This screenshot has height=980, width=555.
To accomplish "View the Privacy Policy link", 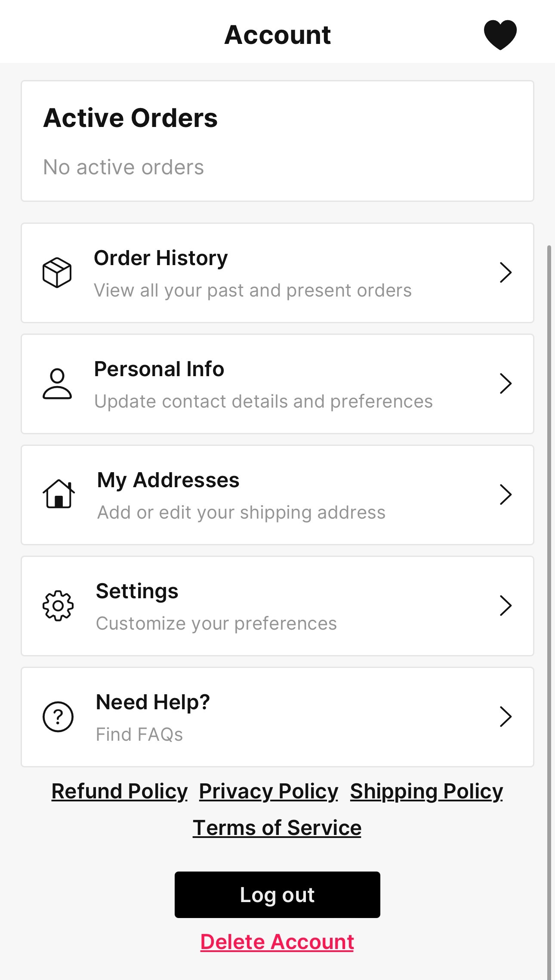I will 268,791.
